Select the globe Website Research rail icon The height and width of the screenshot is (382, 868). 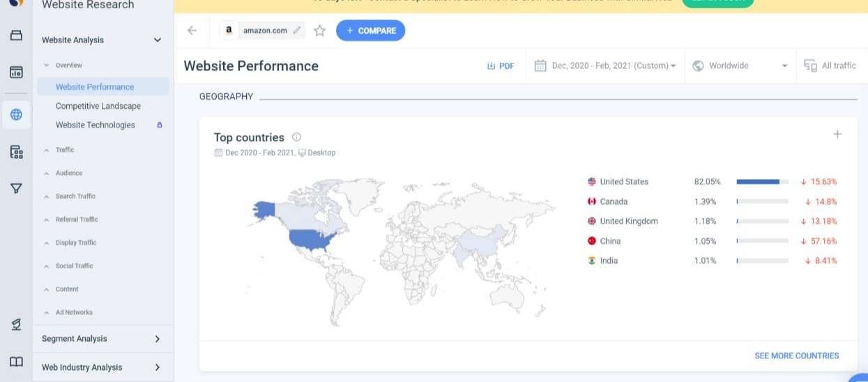[16, 114]
